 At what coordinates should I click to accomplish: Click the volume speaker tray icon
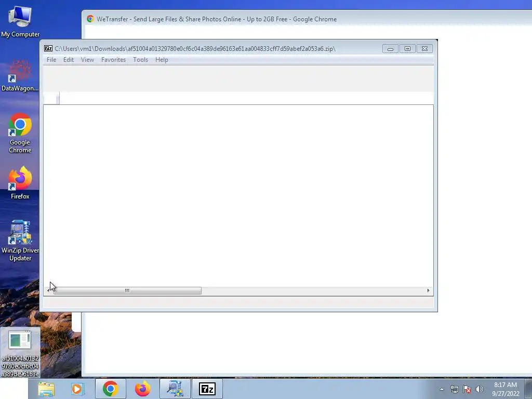[479, 389]
